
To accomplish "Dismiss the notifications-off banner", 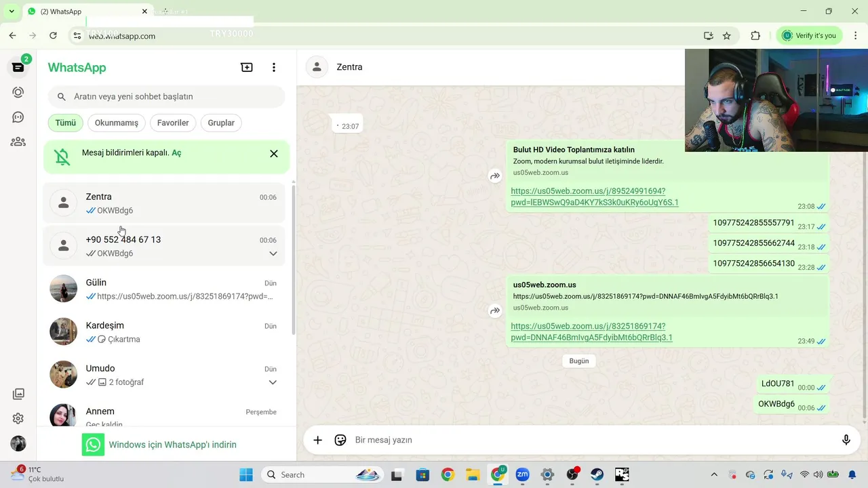I will [x=274, y=154].
